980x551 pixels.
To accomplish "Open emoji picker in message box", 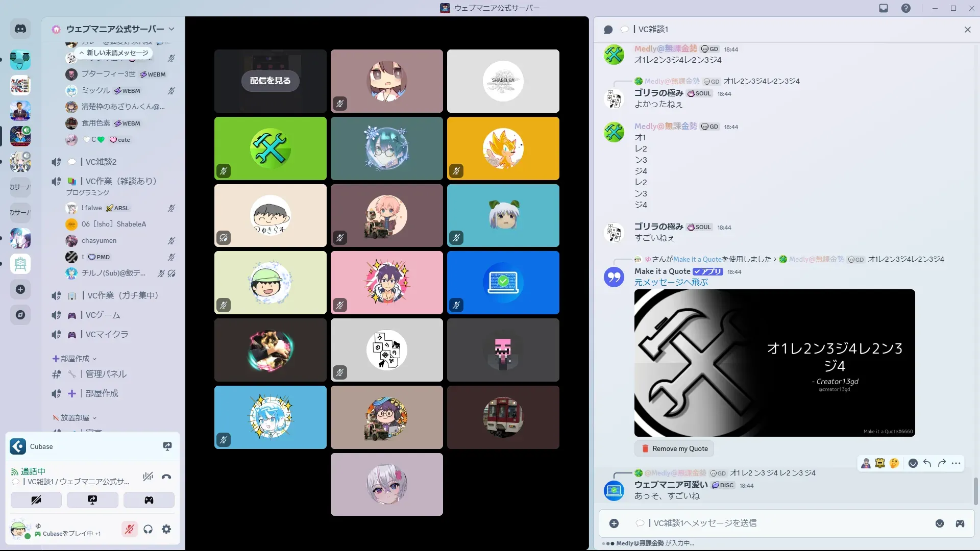I will [939, 523].
